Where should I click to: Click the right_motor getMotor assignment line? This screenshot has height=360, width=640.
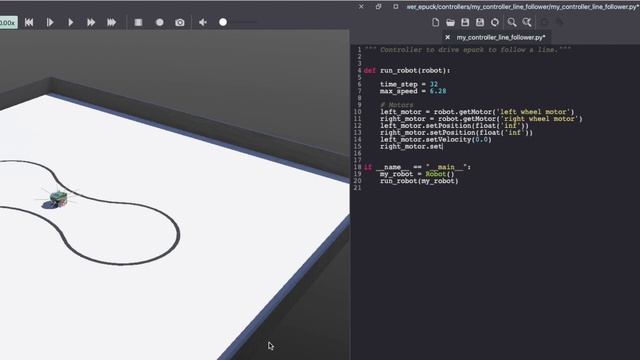tap(481, 119)
